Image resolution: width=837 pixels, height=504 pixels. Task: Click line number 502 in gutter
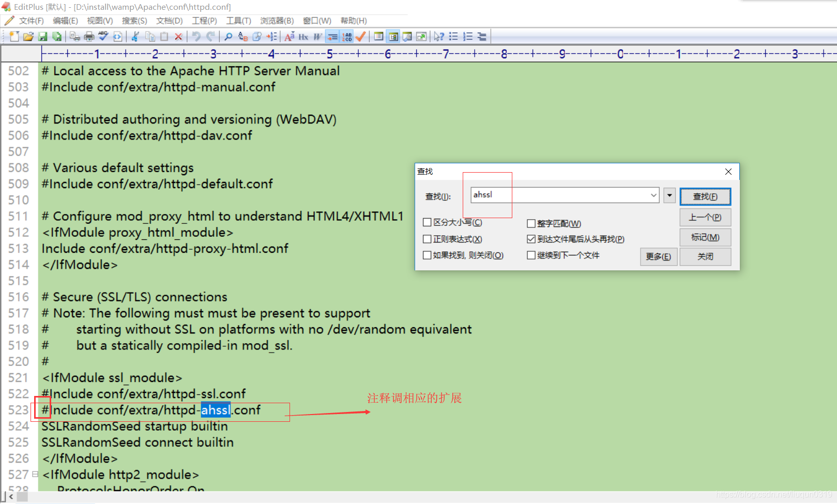(19, 71)
